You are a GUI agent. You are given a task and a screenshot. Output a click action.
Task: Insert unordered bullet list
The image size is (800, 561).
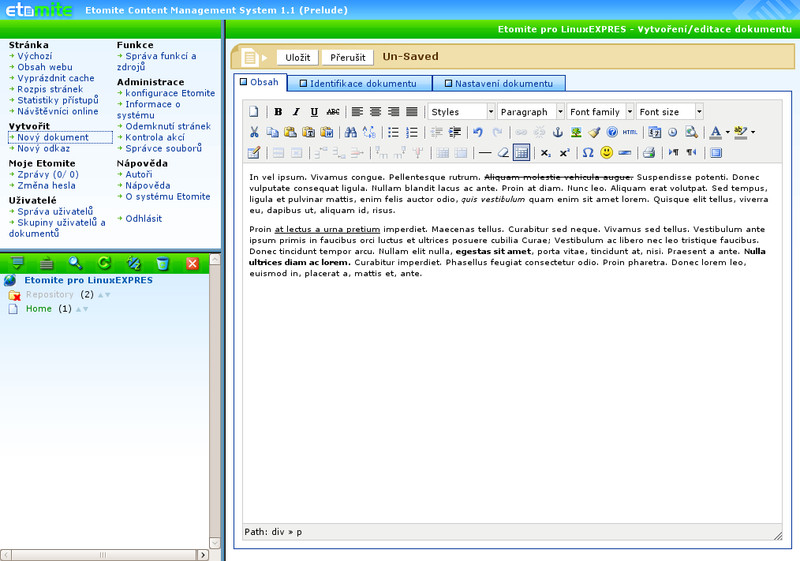point(393,132)
